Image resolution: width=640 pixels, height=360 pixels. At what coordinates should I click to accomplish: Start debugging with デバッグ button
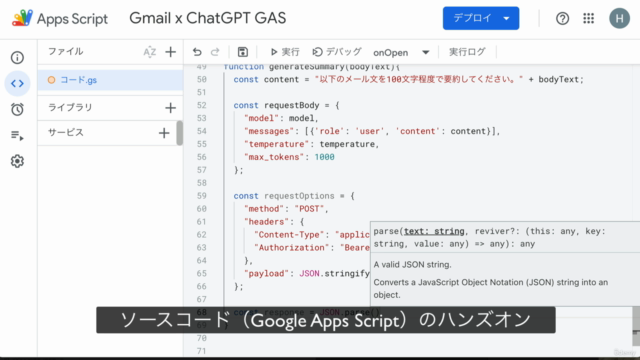337,52
